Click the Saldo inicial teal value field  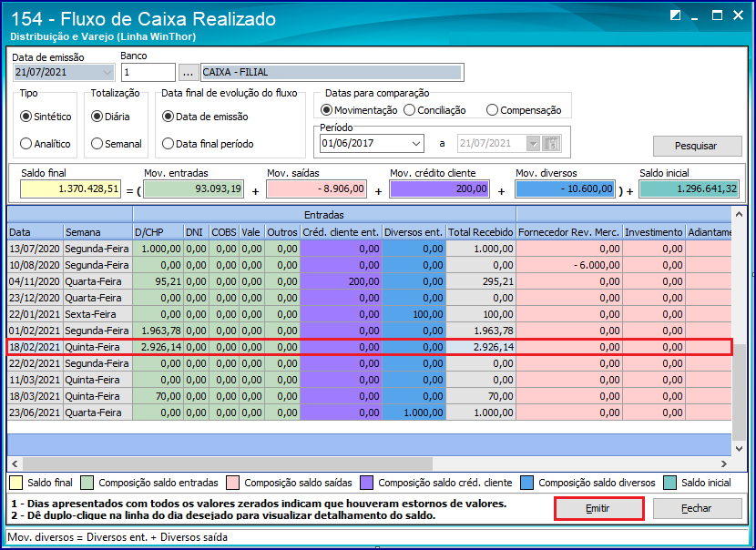coord(689,189)
